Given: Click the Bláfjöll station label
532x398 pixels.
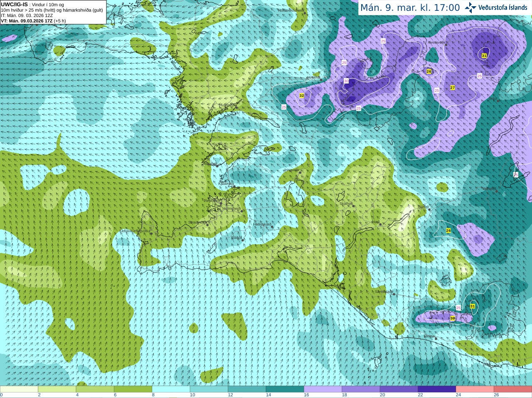Looking at the screenshot, I should pyautogui.click(x=236, y=238).
